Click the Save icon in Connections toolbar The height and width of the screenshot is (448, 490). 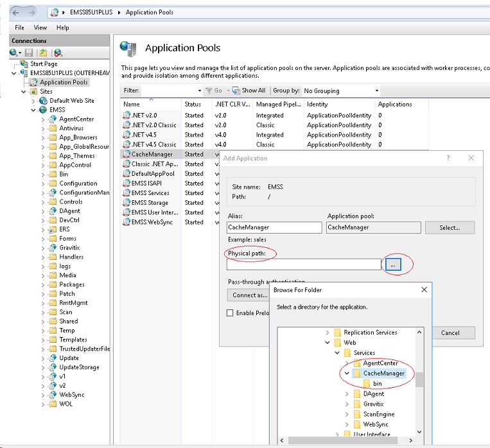30,53
